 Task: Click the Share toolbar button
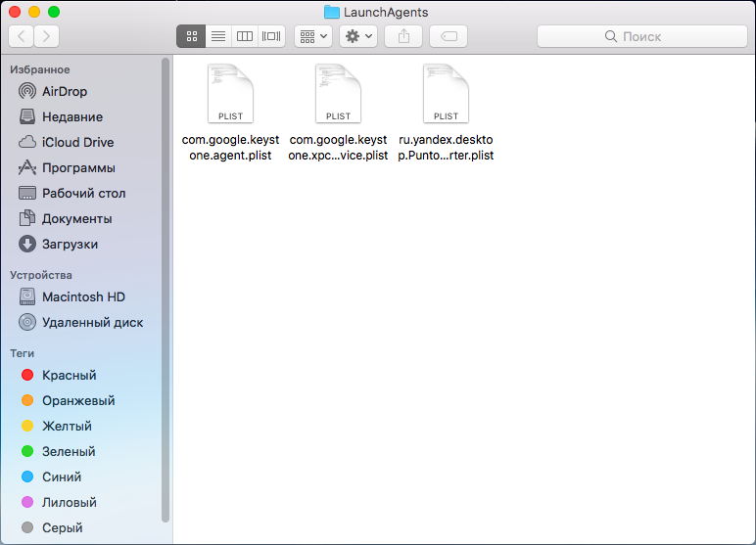click(403, 36)
